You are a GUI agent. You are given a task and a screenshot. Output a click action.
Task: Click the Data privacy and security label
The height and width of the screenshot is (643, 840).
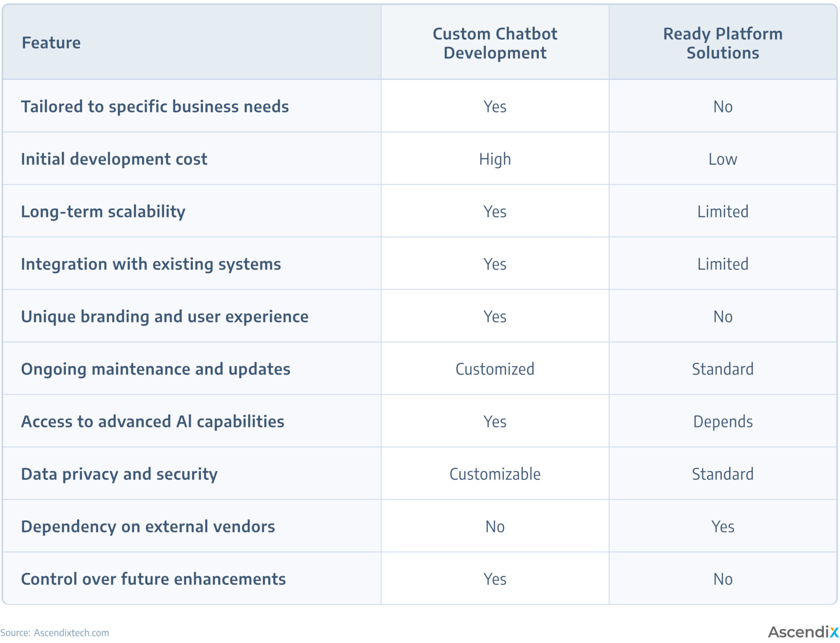tap(119, 474)
